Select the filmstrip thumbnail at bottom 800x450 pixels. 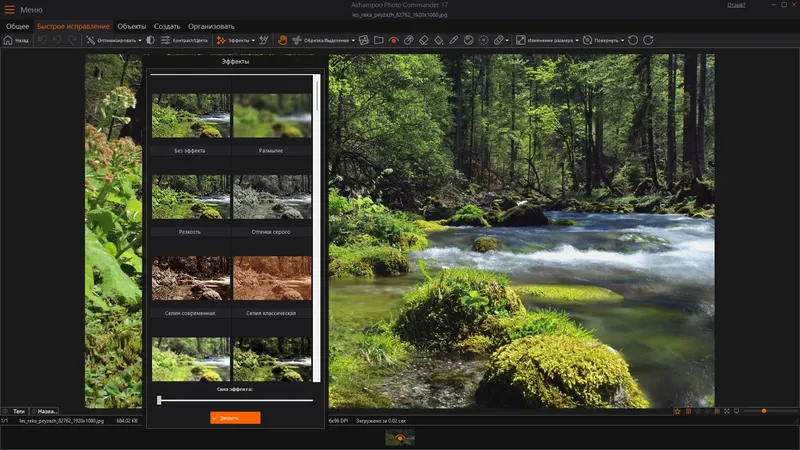(x=399, y=437)
